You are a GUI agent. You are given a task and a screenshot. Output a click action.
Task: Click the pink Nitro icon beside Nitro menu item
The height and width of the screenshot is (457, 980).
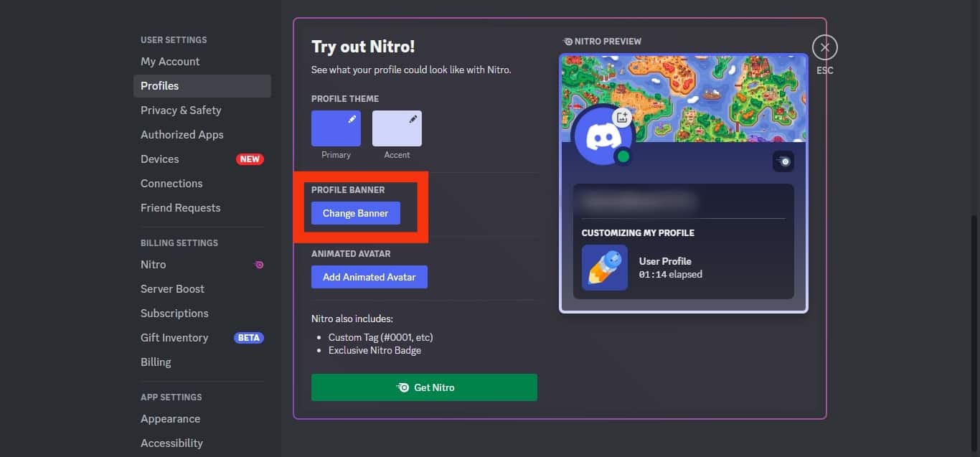click(x=258, y=265)
